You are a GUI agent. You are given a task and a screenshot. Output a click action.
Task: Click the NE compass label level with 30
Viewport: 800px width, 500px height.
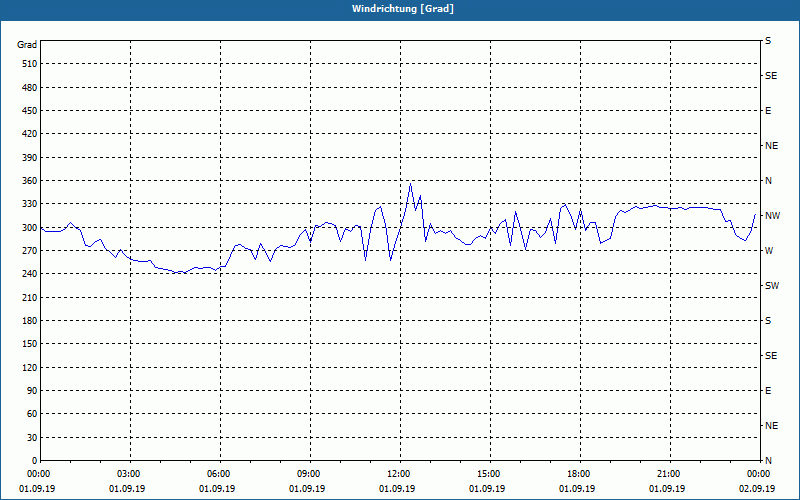click(x=771, y=426)
